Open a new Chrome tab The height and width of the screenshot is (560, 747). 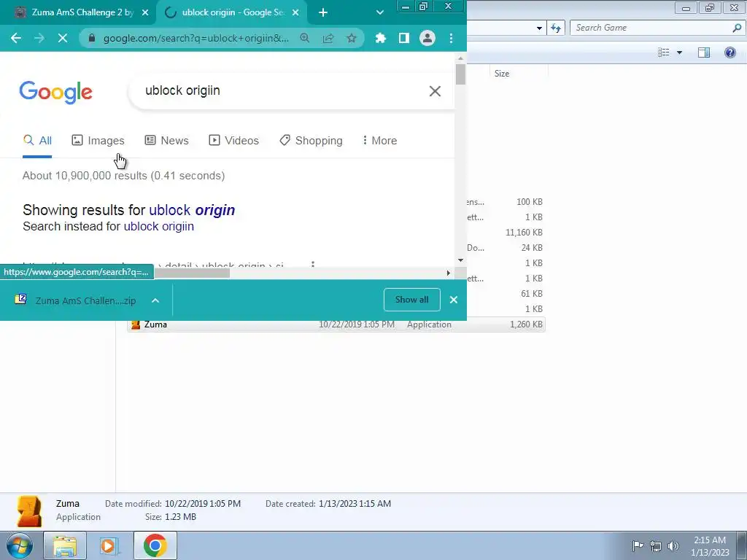pos(323,12)
